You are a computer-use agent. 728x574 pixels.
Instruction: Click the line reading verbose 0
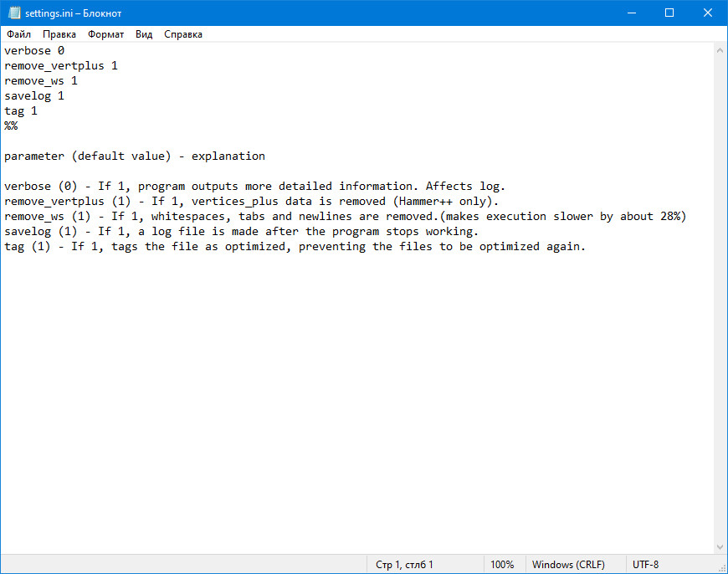click(x=33, y=50)
